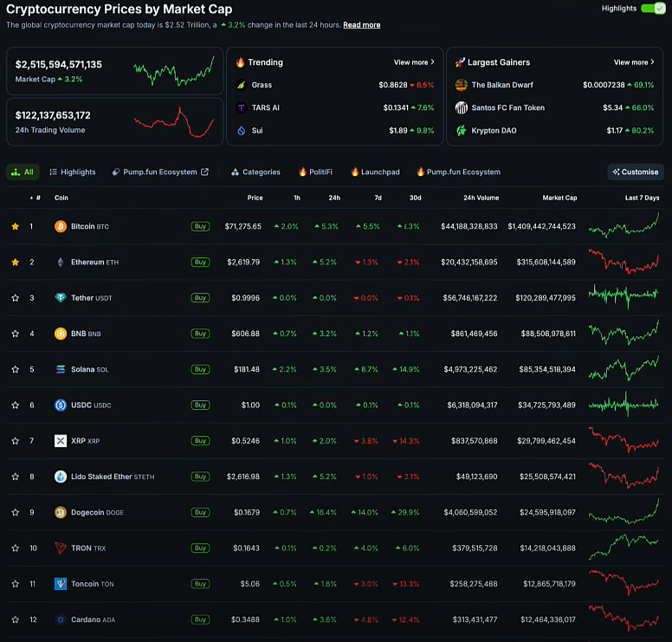The image size is (672, 642).
Task: Click the Bitcoin coin logo
Action: click(x=61, y=226)
